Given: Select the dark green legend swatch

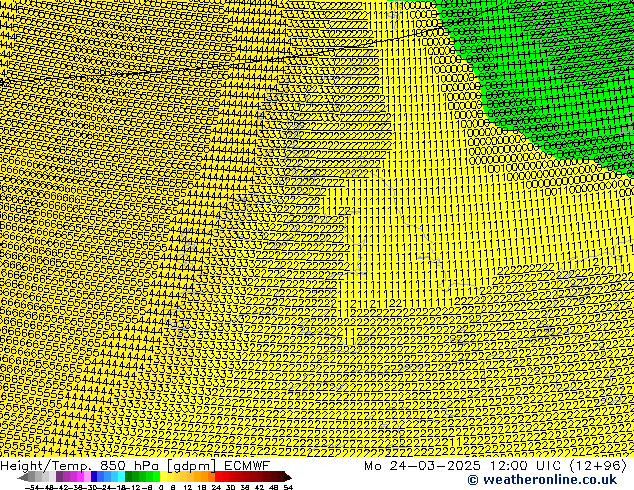Looking at the screenshot, I should point(129,477).
